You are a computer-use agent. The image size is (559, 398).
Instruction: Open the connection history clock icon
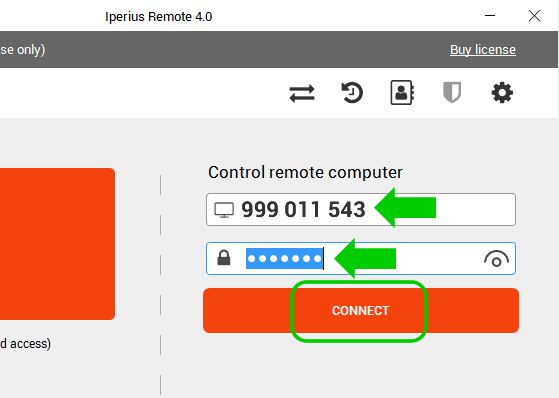pos(352,93)
